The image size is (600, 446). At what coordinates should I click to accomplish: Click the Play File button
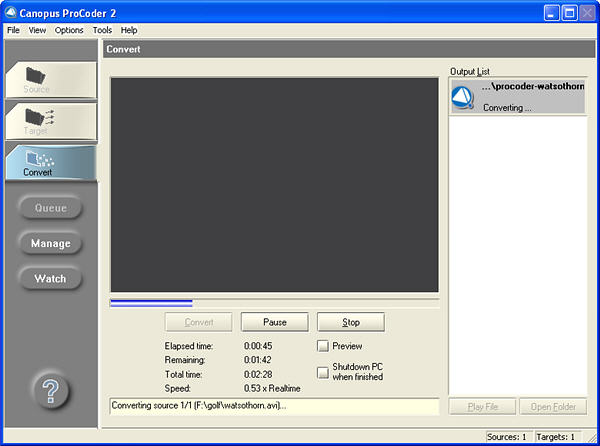(483, 407)
